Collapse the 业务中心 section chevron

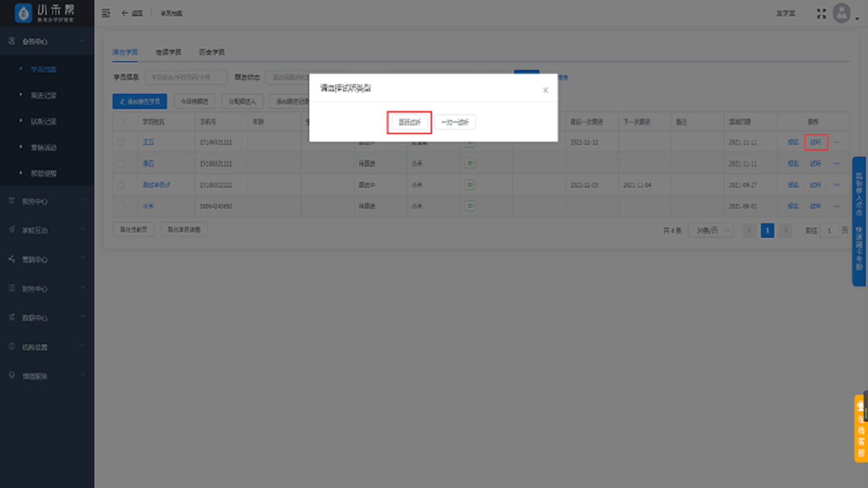[x=84, y=41]
